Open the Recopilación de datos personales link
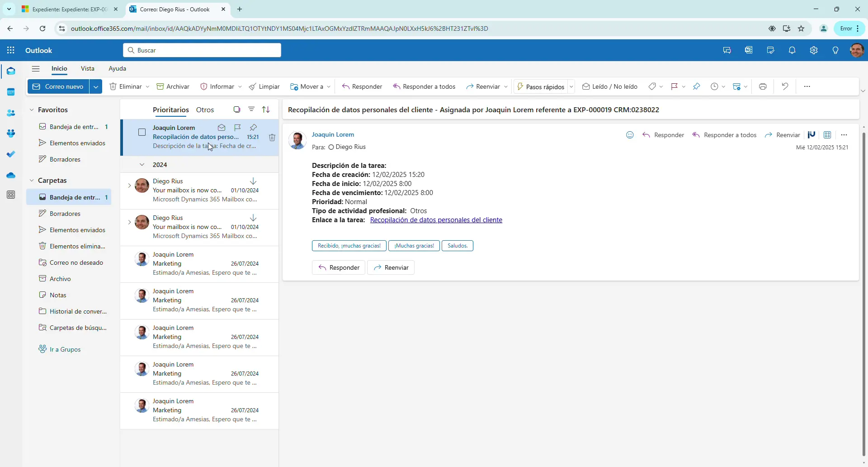 tap(436, 220)
